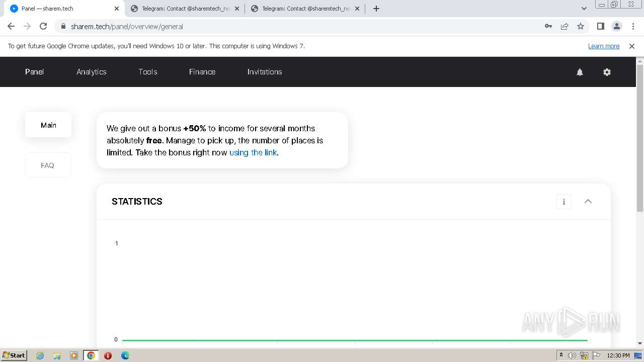Open the Tools menu
This screenshot has width=644, height=362.
148,72
